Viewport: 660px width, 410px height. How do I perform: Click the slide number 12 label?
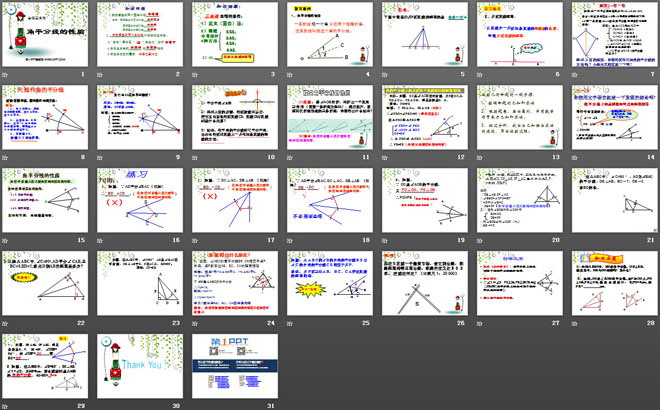tap(460, 159)
